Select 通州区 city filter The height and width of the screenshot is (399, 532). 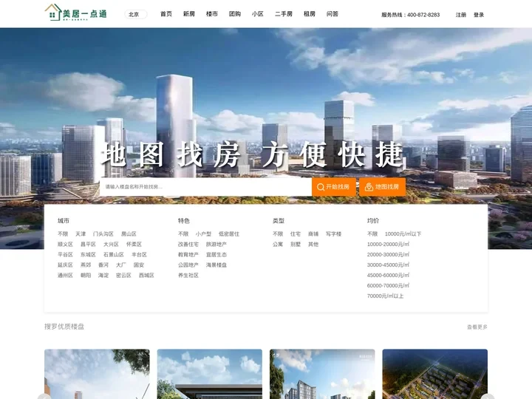click(x=65, y=275)
